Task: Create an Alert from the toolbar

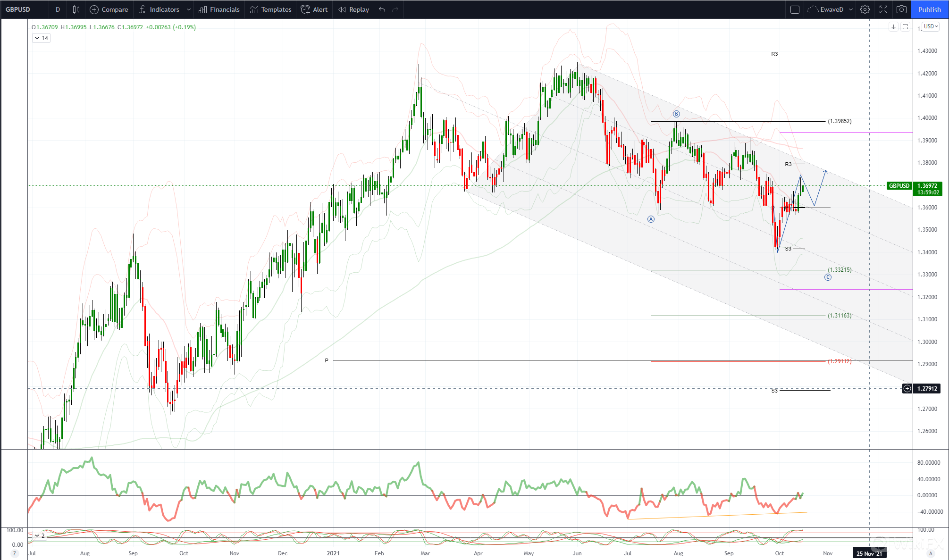Action: click(x=314, y=9)
